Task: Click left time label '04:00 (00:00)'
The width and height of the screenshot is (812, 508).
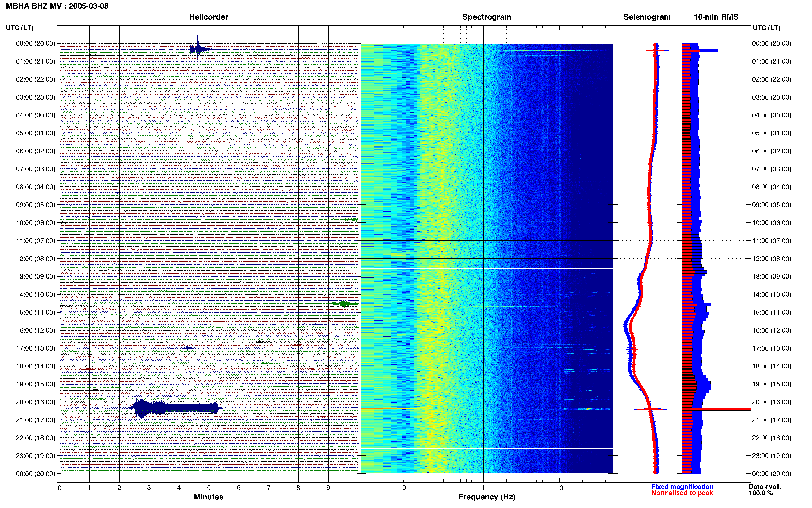Action: [x=36, y=115]
